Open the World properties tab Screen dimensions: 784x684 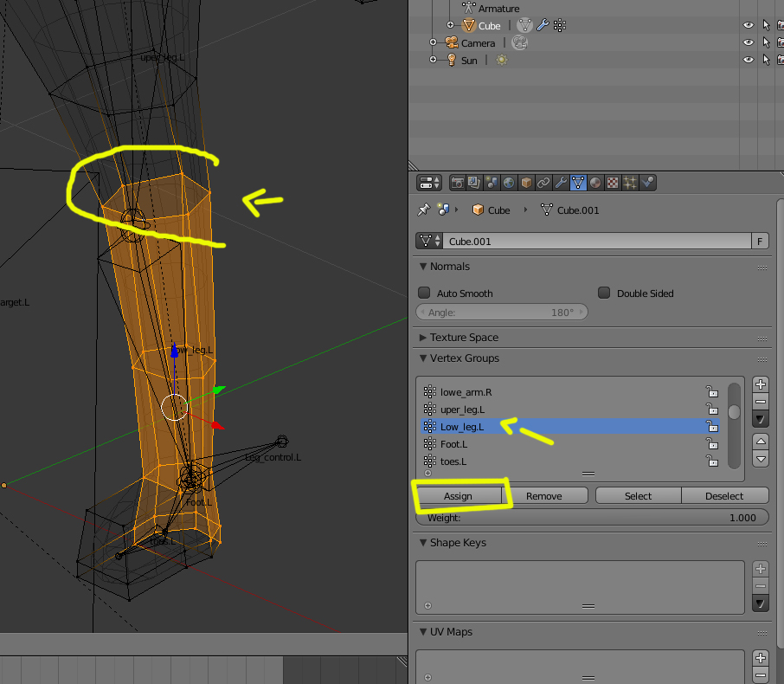coord(509,183)
